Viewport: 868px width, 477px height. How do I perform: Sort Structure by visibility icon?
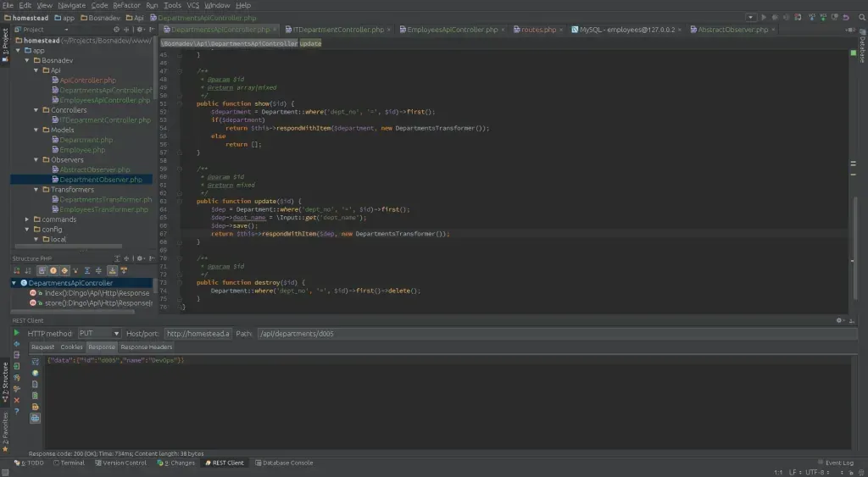point(17,270)
